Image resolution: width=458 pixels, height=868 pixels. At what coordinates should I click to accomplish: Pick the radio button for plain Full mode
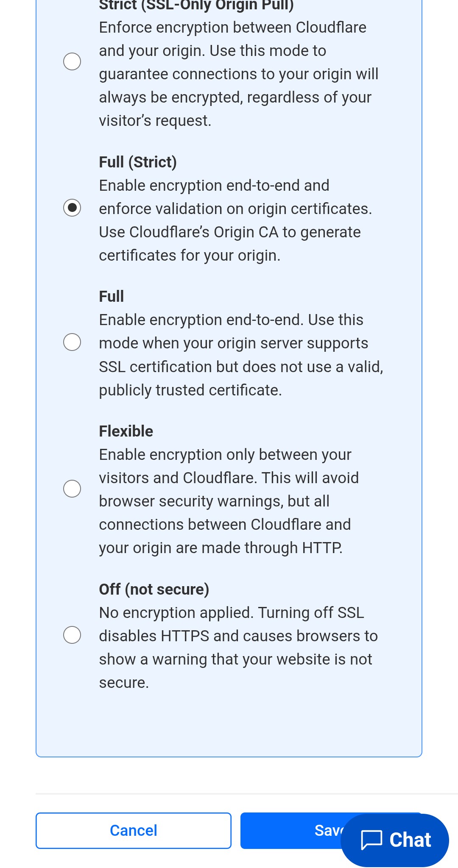point(72,342)
